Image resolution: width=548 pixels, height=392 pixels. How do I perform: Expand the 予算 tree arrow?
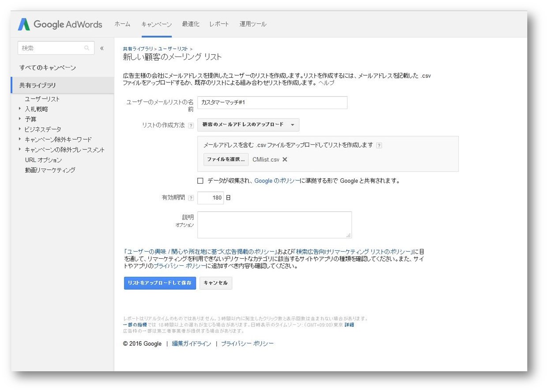pos(20,119)
